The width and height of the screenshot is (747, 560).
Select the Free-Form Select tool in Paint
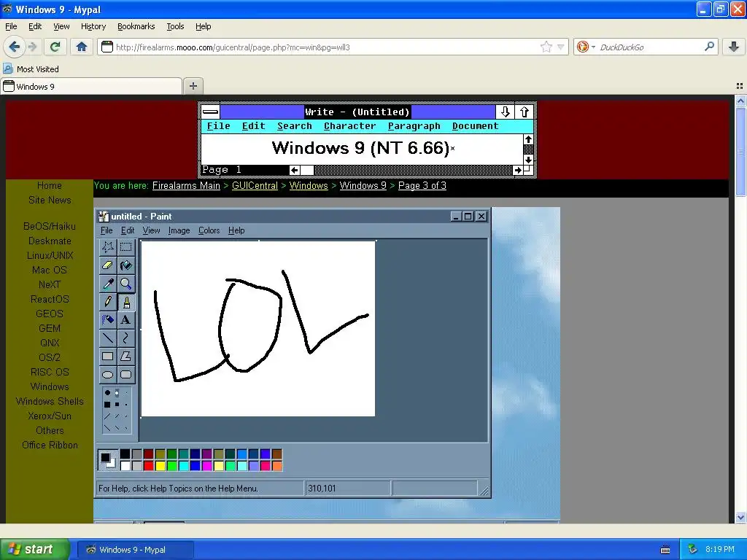click(108, 246)
